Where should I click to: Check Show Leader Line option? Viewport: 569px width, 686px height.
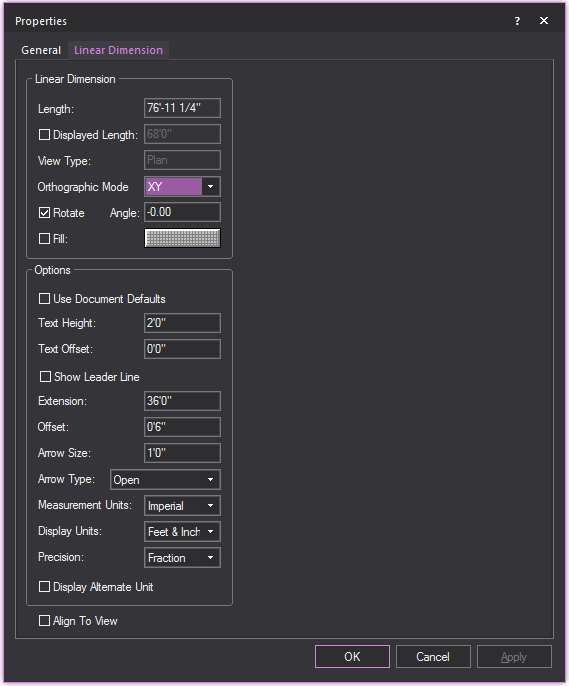[45, 377]
